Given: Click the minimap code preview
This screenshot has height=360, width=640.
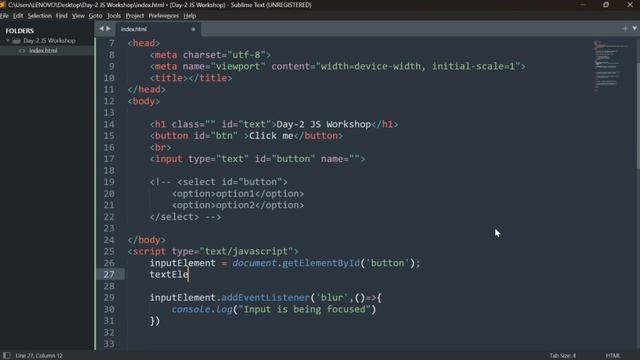Looking at the screenshot, I should pyautogui.click(x=611, y=65).
